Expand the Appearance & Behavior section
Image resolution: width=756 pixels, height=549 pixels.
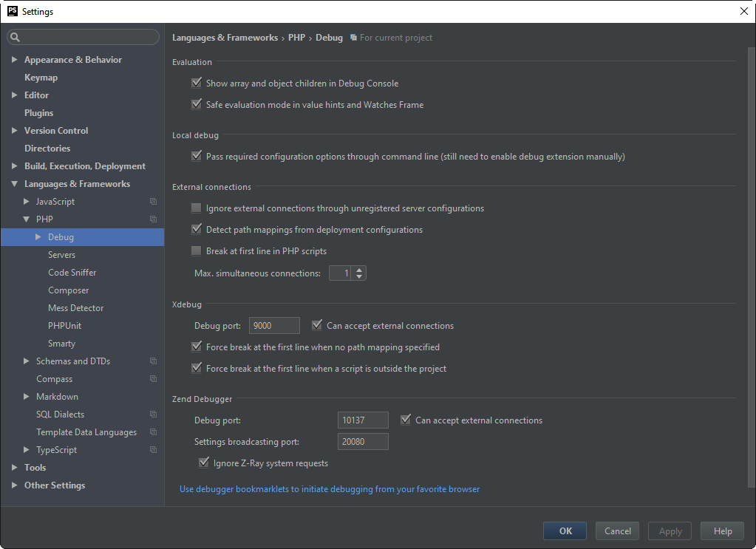[x=14, y=60]
